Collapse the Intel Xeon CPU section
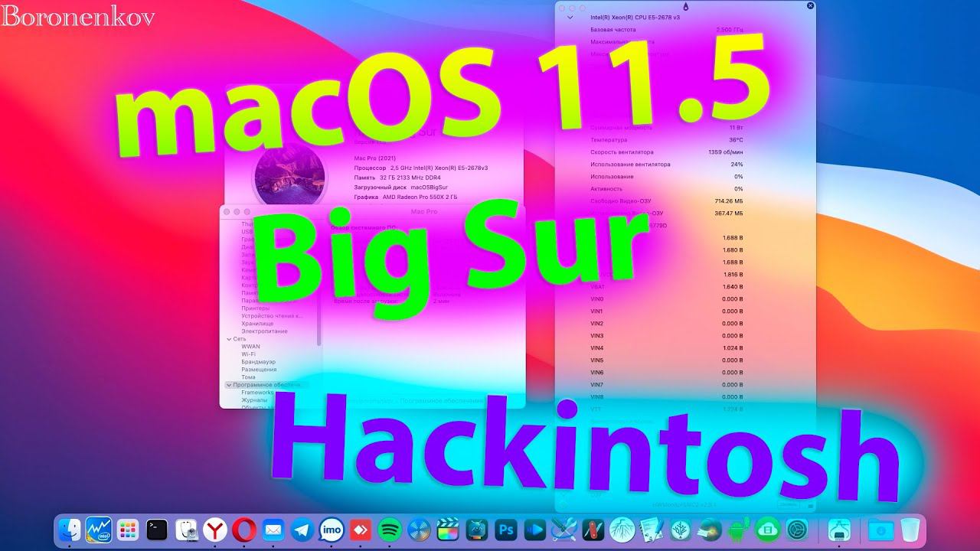This screenshot has height=551, width=980. tap(570, 17)
